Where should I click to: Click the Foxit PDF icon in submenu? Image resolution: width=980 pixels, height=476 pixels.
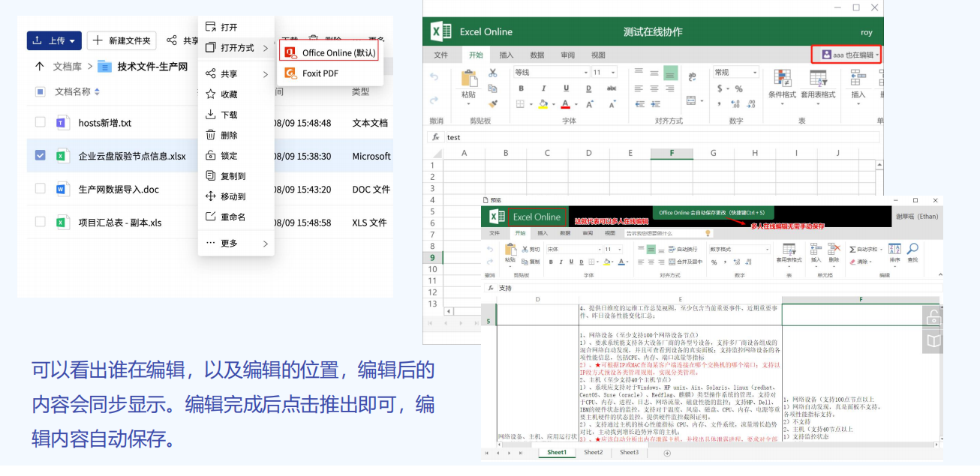290,73
